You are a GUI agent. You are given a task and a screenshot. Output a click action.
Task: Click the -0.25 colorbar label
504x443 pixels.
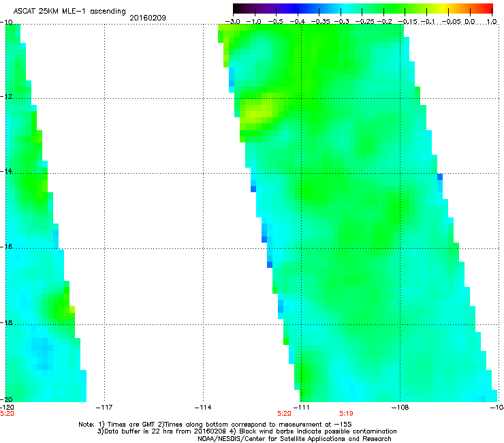pos(364,22)
